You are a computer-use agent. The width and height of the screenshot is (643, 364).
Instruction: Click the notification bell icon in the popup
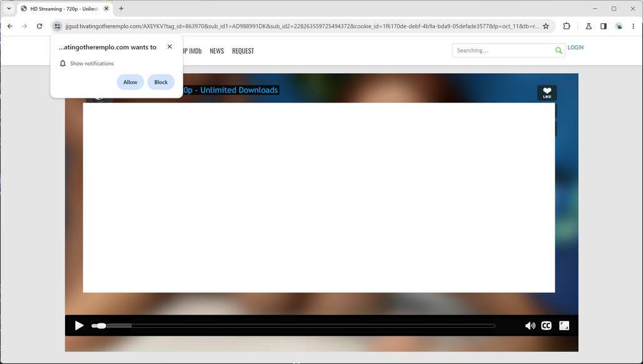(x=62, y=63)
